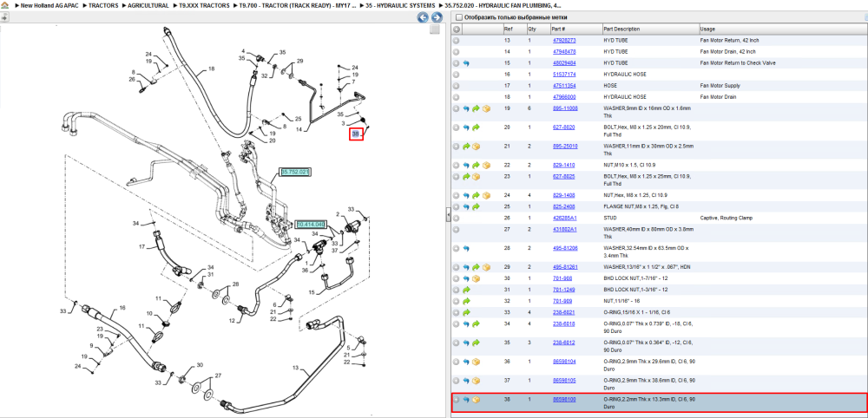Sort by the Ref column header
The image size is (868, 418).
point(508,29)
